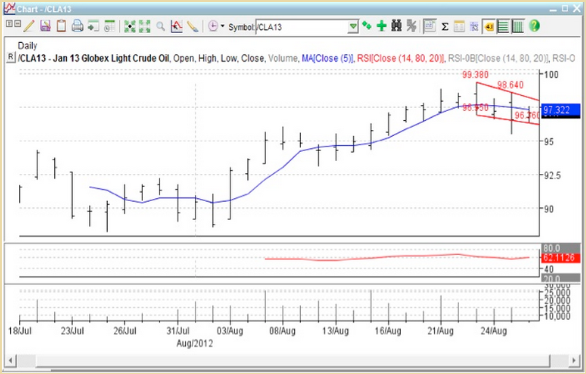Click the RSI[Close (14, 80, 20)] red label

tap(401, 58)
